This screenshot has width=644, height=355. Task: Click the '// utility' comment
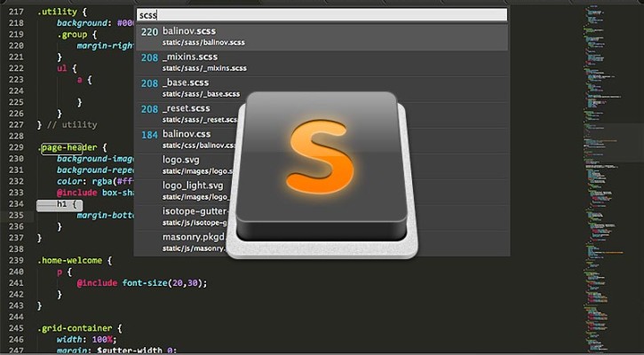point(72,125)
